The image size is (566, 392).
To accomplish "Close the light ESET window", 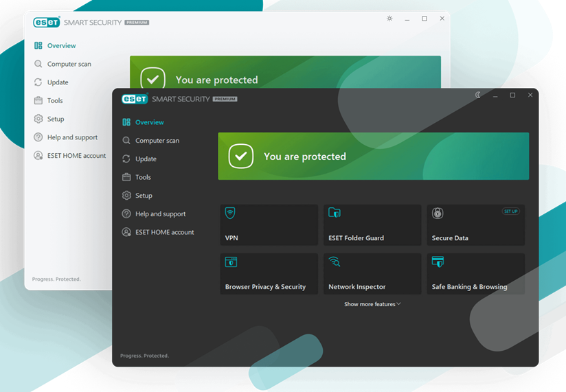I will tap(442, 19).
